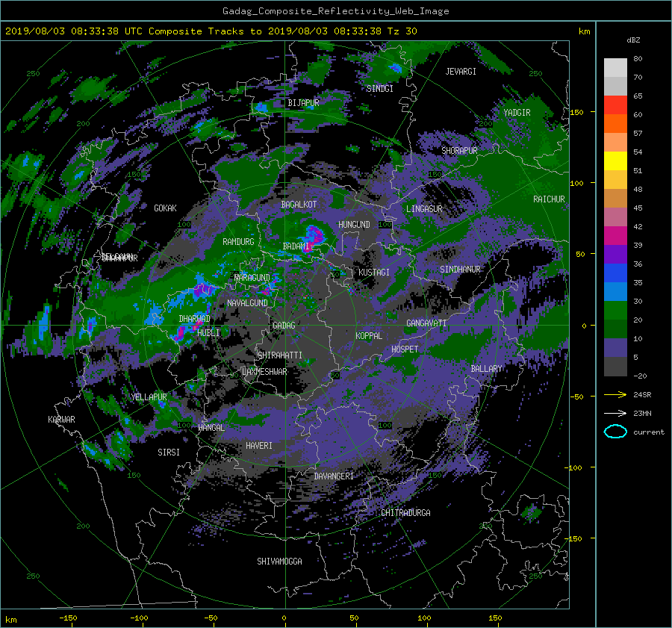The image size is (672, 628).
Task: Click the LAXMESHWAR city label
Action: click(264, 372)
